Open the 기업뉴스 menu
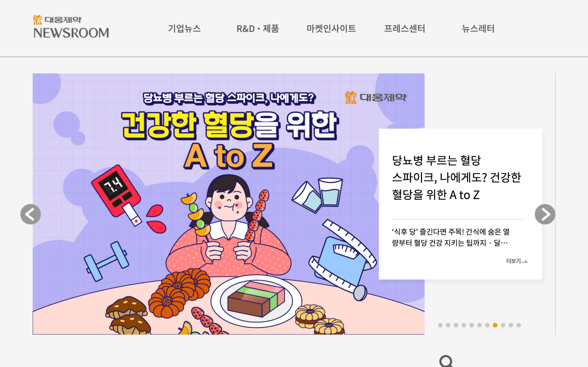 184,29
